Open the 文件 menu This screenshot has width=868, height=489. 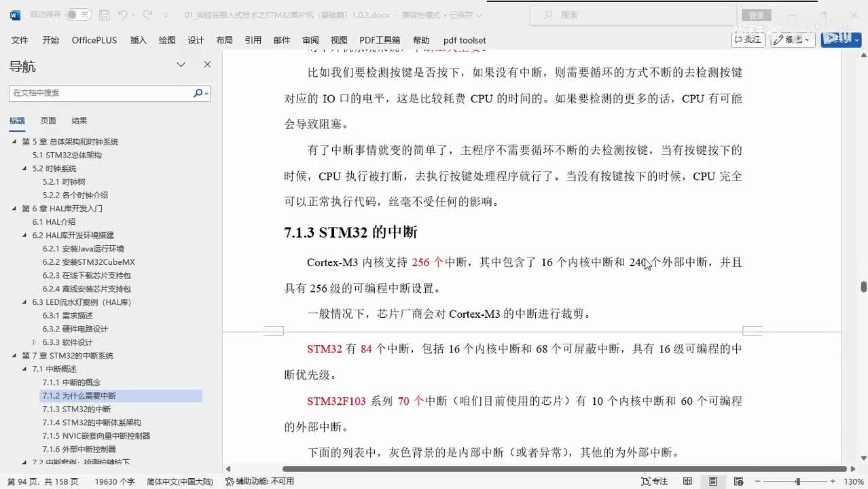click(20, 40)
